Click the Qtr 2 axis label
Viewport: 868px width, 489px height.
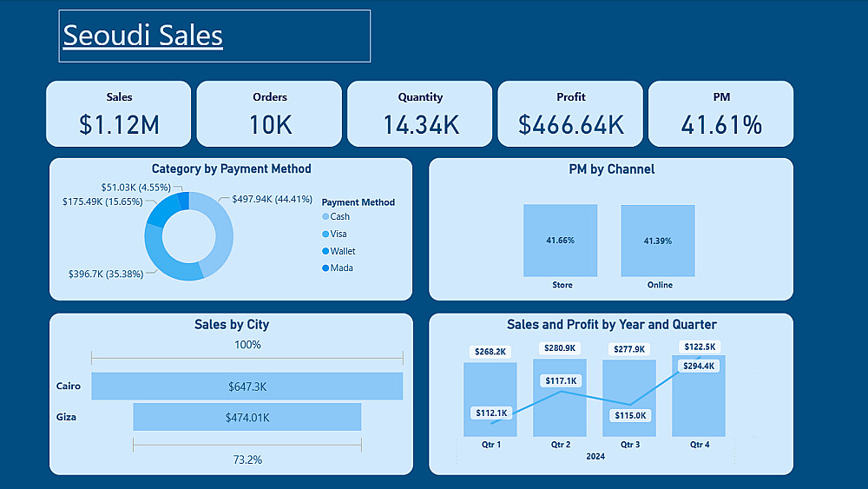tap(560, 444)
